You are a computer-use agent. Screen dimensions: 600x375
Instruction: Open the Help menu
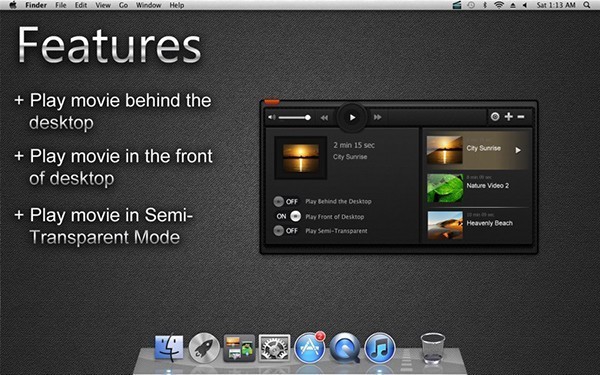coord(177,5)
